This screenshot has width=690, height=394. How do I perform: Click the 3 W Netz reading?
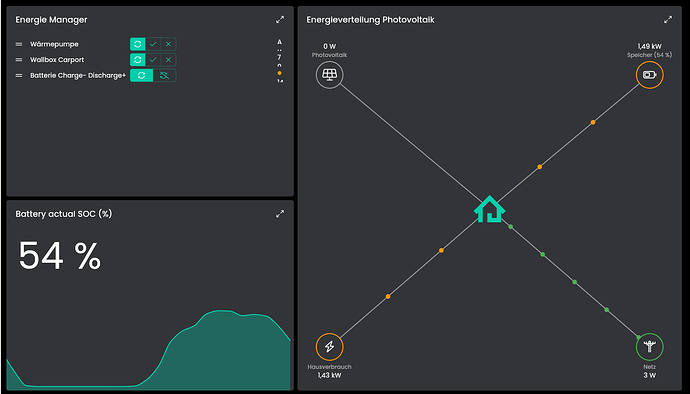[x=650, y=375]
